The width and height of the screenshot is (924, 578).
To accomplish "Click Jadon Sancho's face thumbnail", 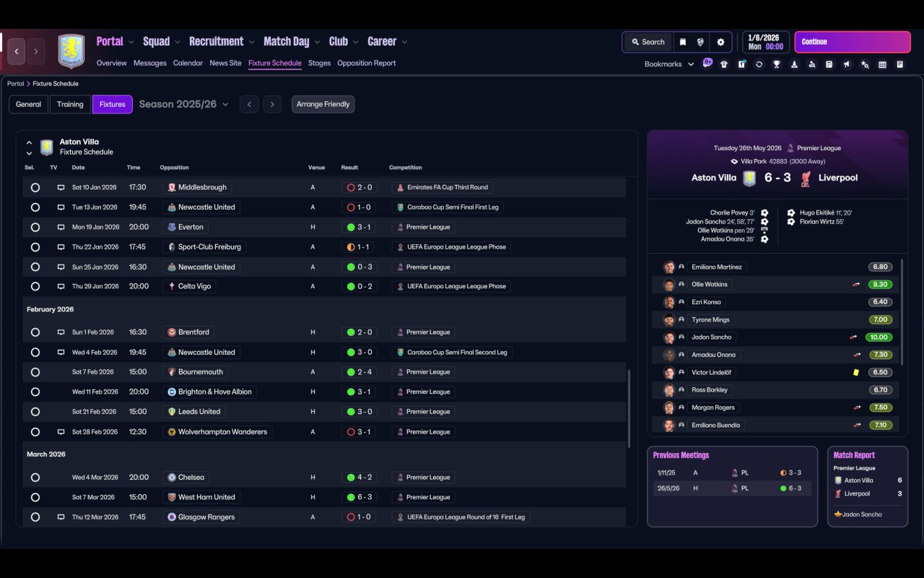I will [669, 337].
